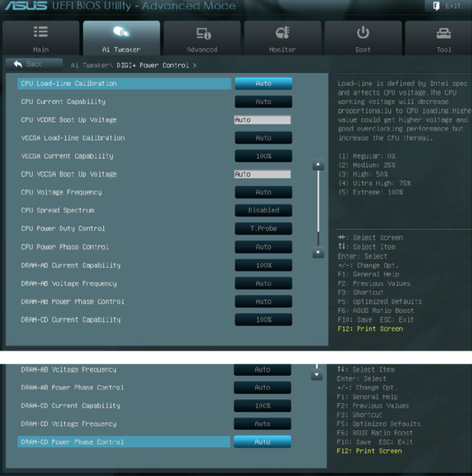Click the '(1) Regular: 0%' help line
Screen dimensions: 472x476
click(x=367, y=156)
